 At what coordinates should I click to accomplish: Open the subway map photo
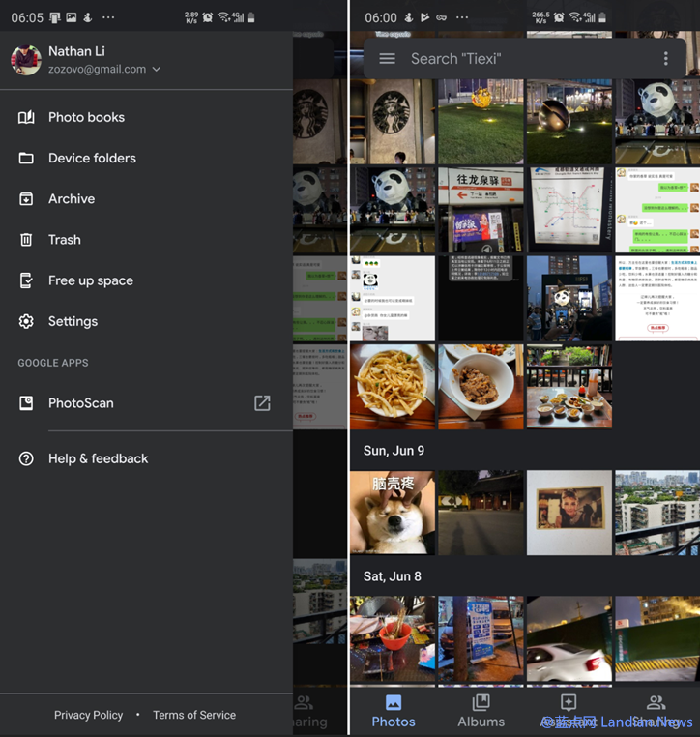[x=569, y=210]
